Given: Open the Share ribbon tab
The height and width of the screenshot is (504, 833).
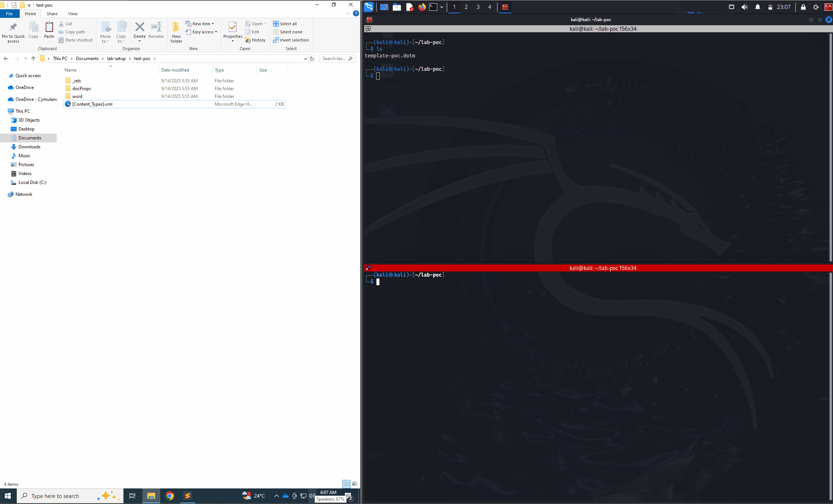Looking at the screenshot, I should 52,14.
